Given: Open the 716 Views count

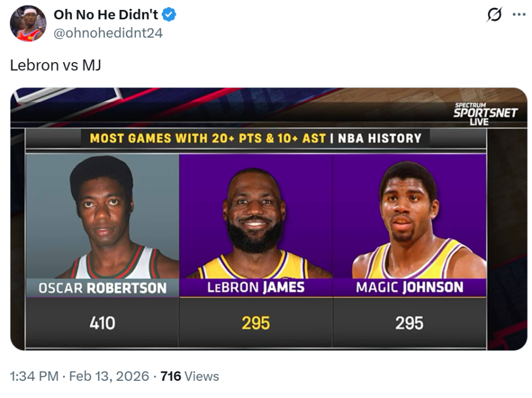Looking at the screenshot, I should click(x=190, y=376).
